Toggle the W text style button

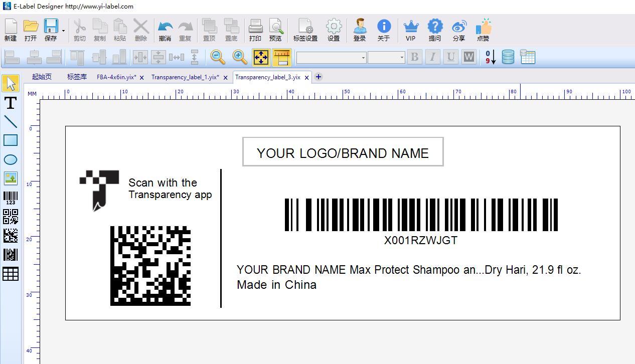pos(468,57)
